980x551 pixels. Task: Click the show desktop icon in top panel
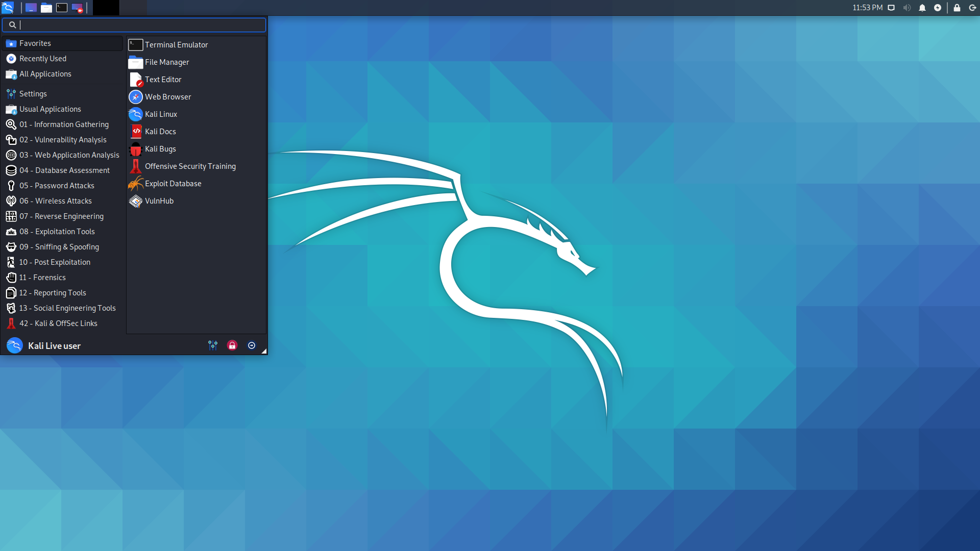(x=31, y=8)
